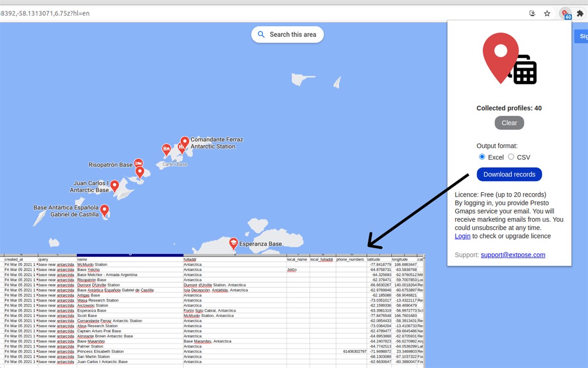The width and height of the screenshot is (588, 368).
Task: Open the Login link to check licence
Action: tap(462, 236)
